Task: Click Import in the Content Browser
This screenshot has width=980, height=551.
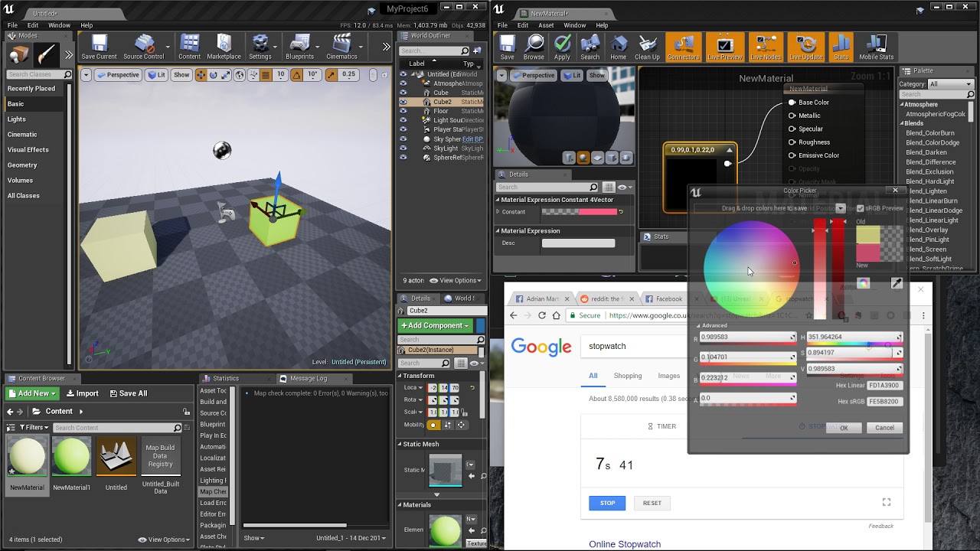Action: [82, 393]
